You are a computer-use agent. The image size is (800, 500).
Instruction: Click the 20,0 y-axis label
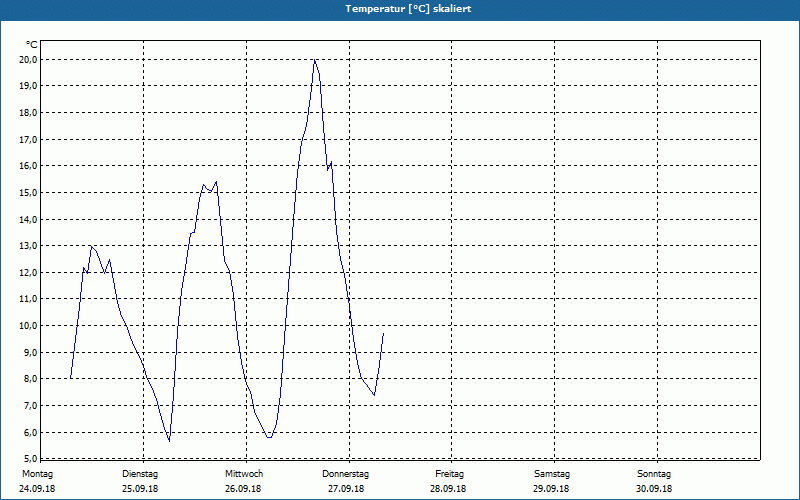click(x=29, y=60)
